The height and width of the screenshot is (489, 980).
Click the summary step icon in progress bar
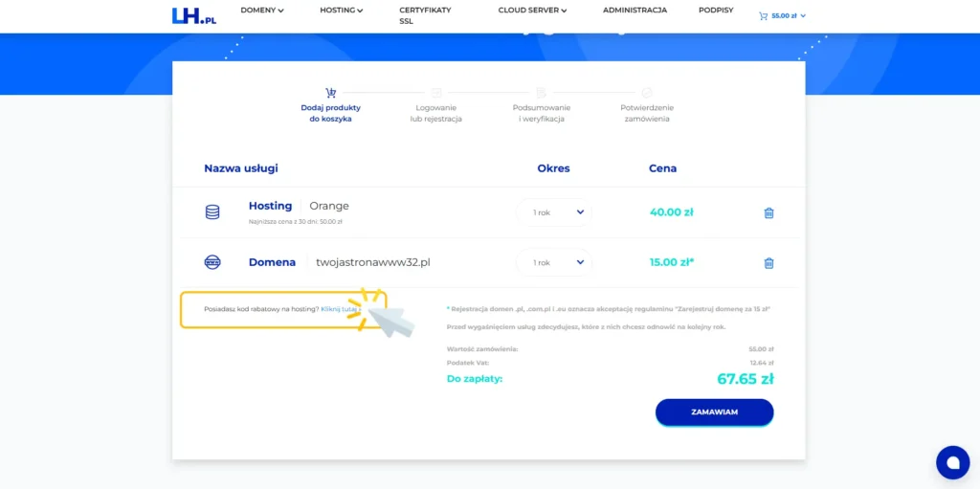541,93
